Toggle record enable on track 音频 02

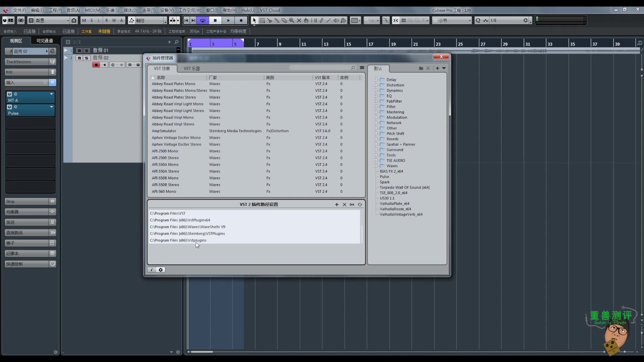pos(96,65)
